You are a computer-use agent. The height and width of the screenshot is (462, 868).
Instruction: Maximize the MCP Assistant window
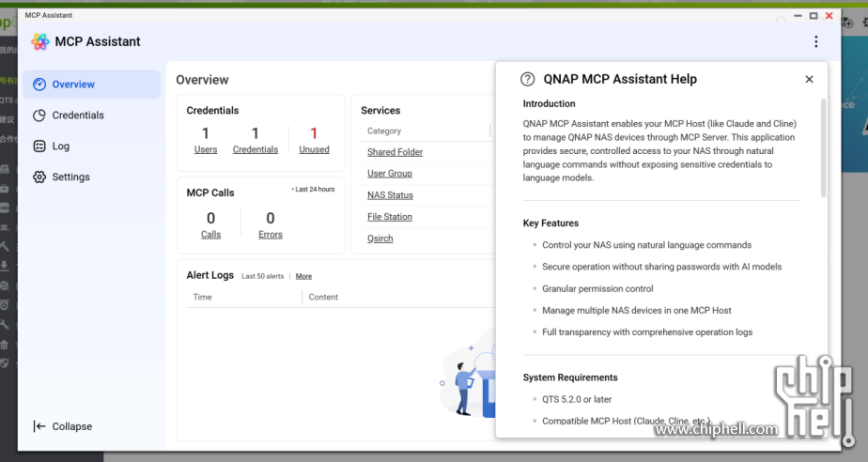pyautogui.click(x=814, y=15)
